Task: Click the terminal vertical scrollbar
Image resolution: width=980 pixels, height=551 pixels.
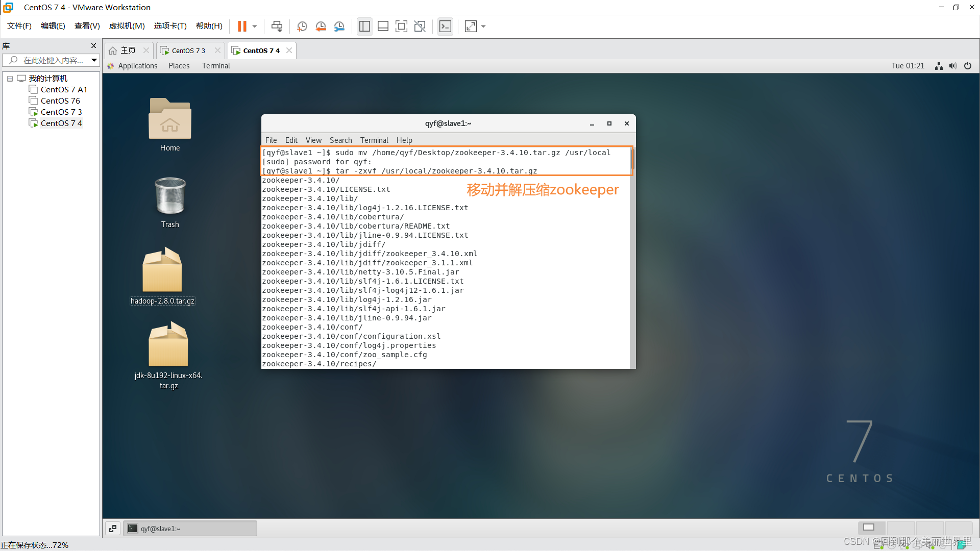Action: click(x=633, y=258)
